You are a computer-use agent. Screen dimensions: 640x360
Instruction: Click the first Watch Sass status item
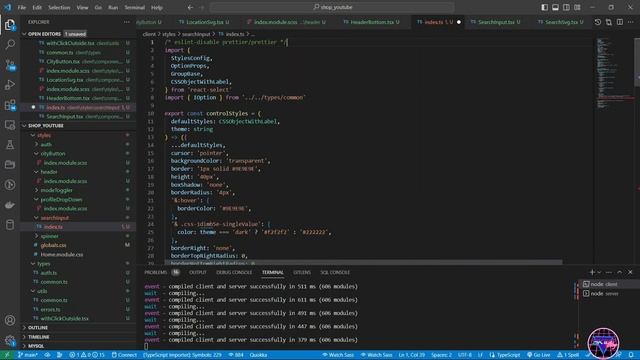pos(338,355)
